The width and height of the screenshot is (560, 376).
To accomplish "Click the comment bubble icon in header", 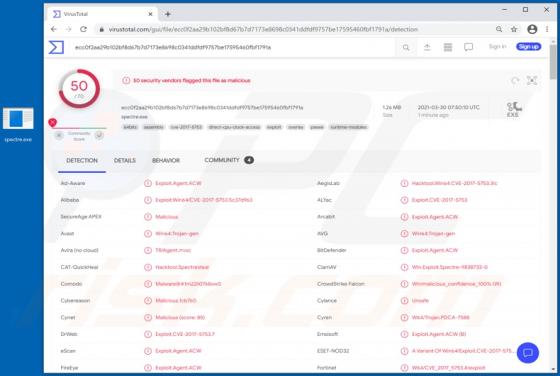I will [469, 47].
